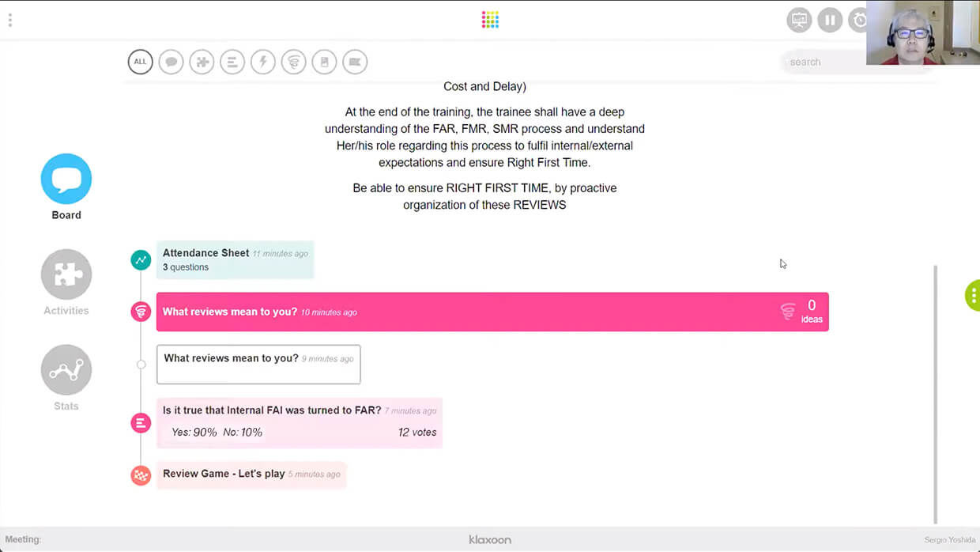Filter board by puzzle piece activities
Screen dimensions: 980x552
(202, 62)
